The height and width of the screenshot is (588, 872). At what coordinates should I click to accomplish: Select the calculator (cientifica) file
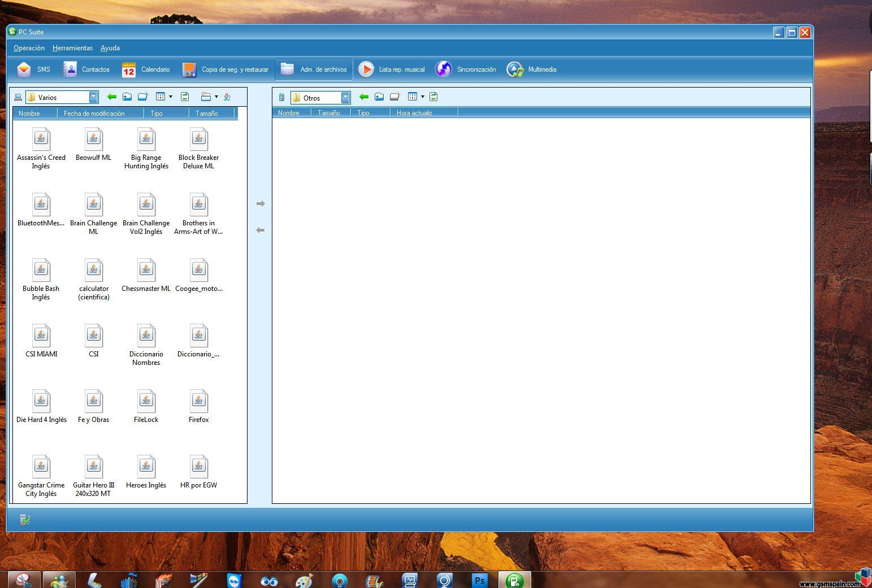[x=94, y=280]
